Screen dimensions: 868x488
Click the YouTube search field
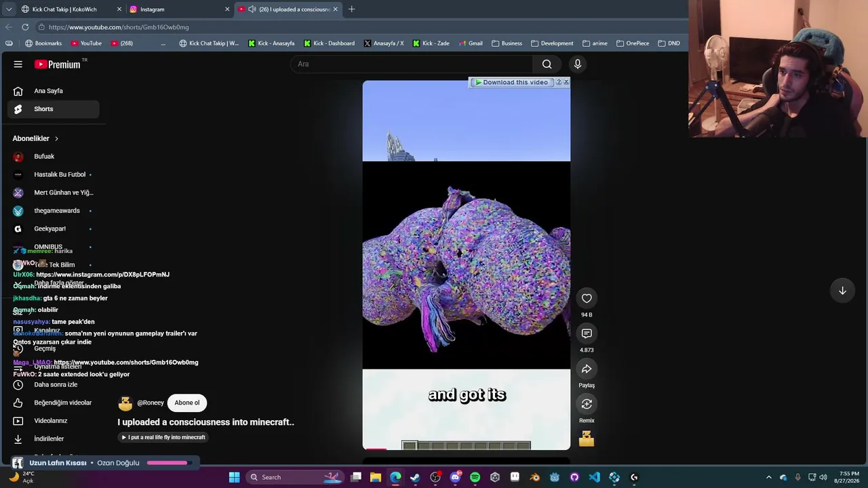412,64
